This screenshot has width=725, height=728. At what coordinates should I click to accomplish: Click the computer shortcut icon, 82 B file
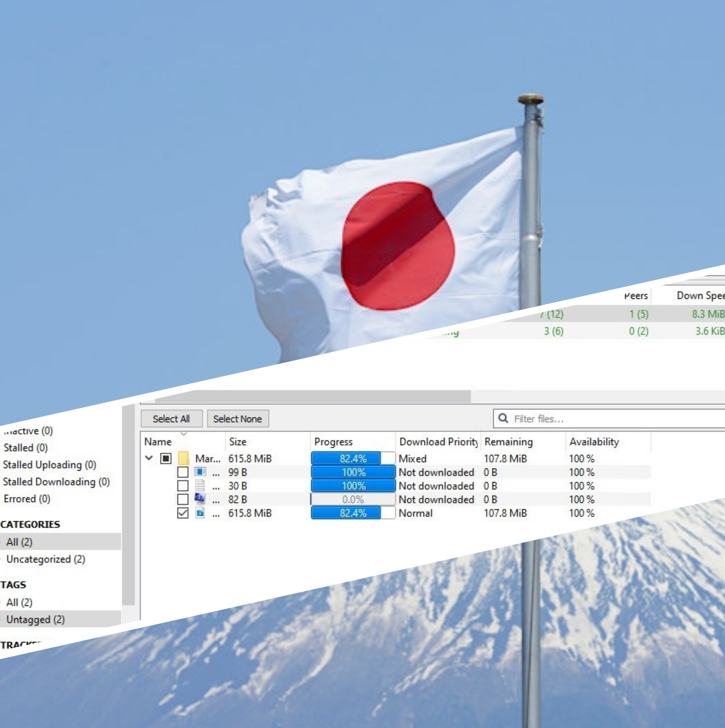click(x=200, y=499)
